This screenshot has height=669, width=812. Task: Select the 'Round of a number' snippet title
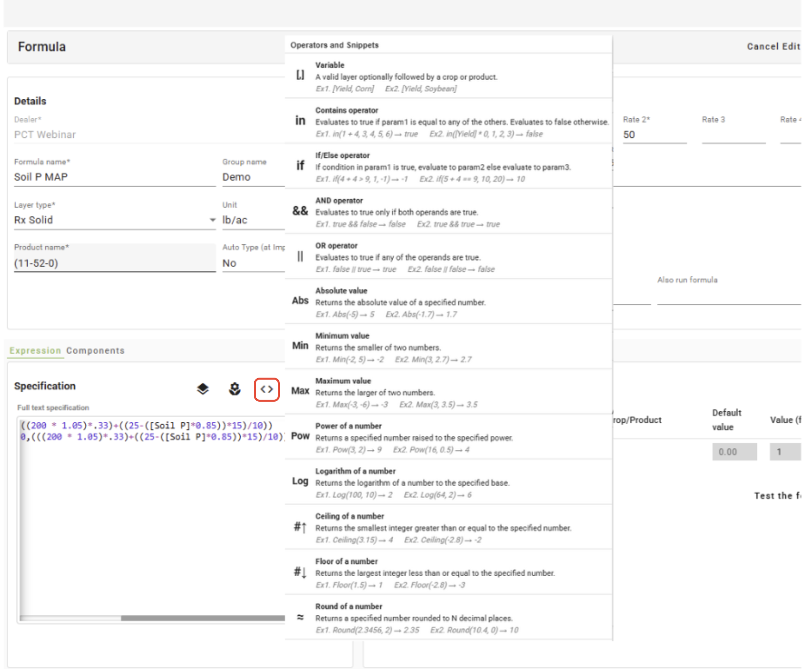(349, 607)
